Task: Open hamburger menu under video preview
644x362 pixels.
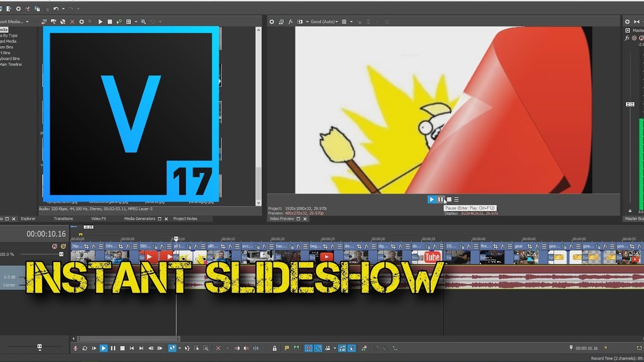Action: [x=456, y=200]
